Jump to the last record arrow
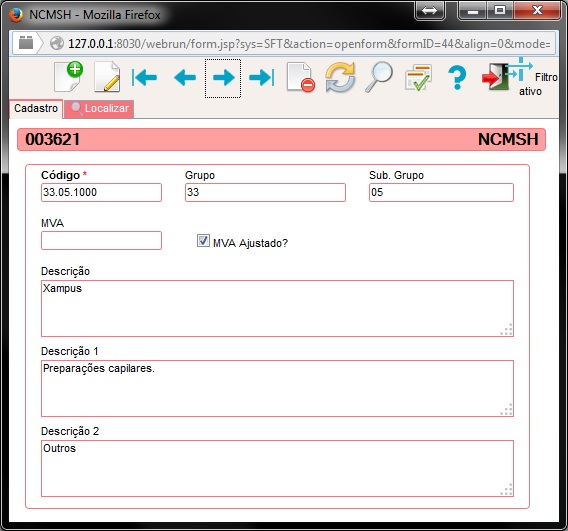This screenshot has height=531, width=568. click(x=262, y=78)
